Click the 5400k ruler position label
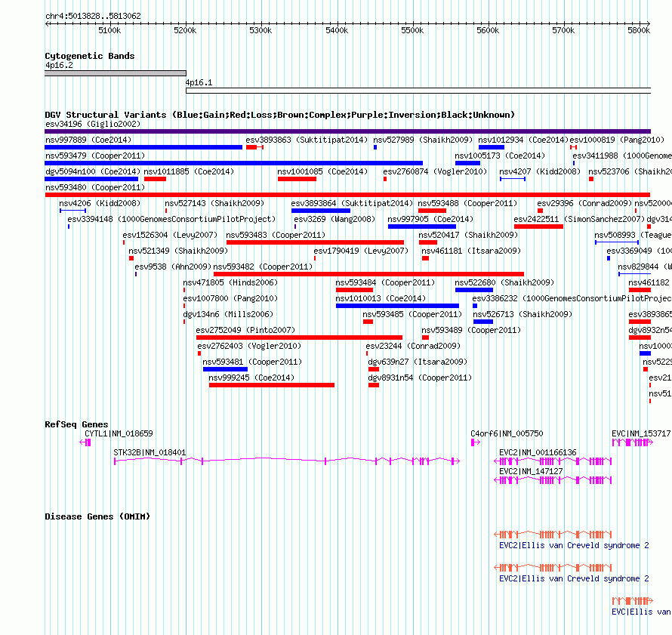672x635 pixels. tap(337, 30)
